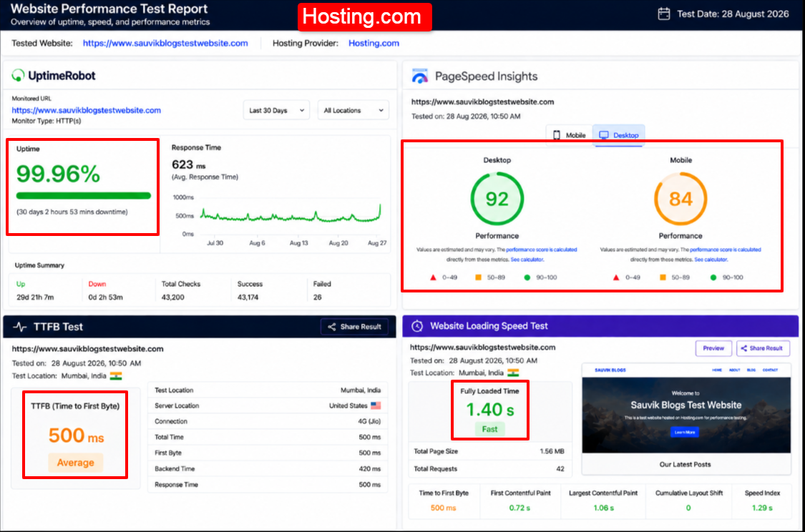Viewport: 805px width, 532px height.
Task: Click the Desktop orange square 50–89 legend
Action: click(x=489, y=277)
